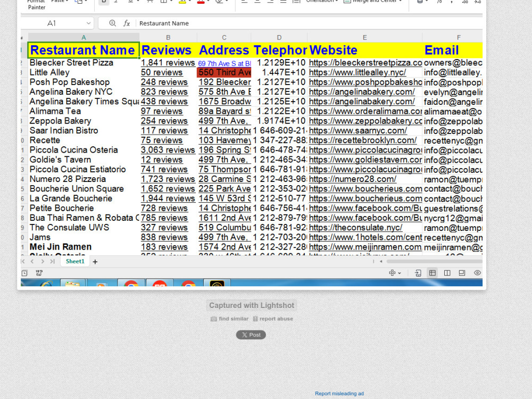532x399 pixels.
Task: Select the Recette cell
Action: (84, 140)
